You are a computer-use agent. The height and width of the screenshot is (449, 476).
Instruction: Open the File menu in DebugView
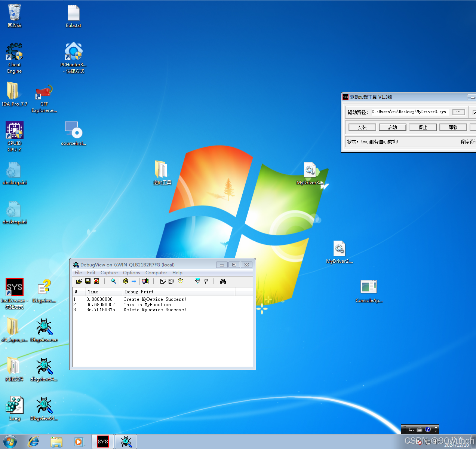tap(78, 273)
